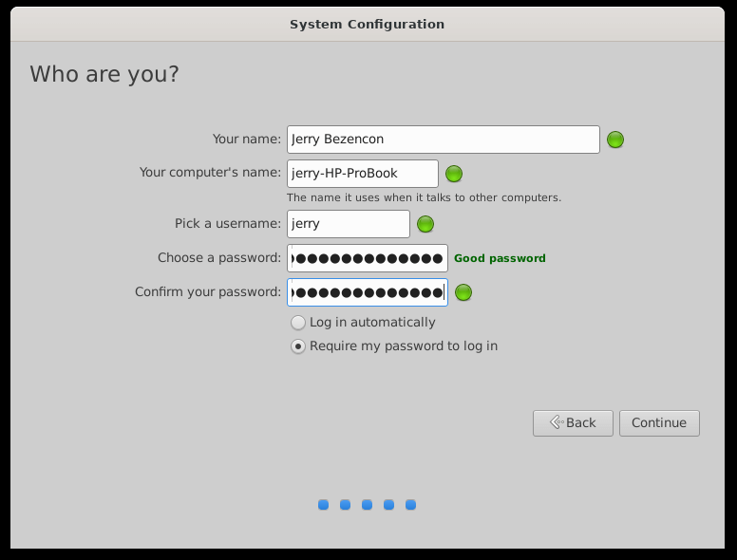Click the Confirm your password field
This screenshot has height=560, width=737.
367,292
